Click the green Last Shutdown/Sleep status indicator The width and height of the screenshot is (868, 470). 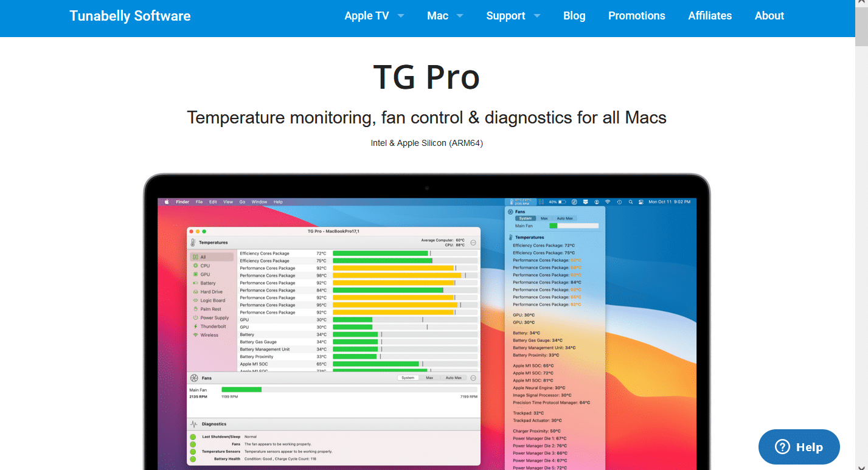pyautogui.click(x=193, y=437)
